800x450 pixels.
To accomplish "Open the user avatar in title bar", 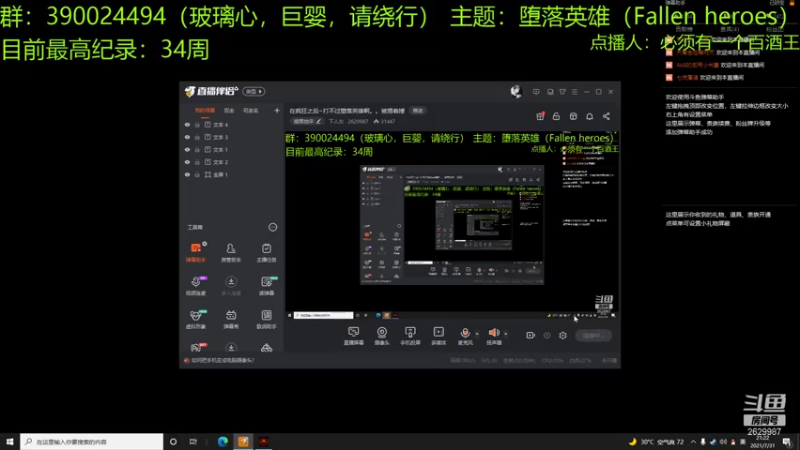I will click(x=516, y=91).
